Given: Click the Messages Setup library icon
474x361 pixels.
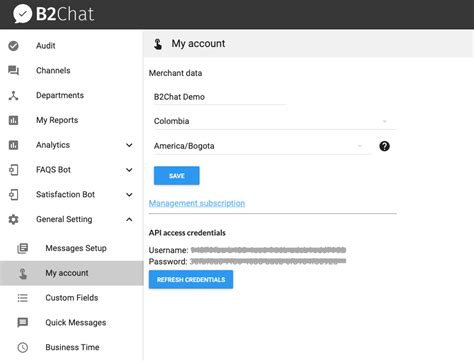Looking at the screenshot, I should (x=23, y=248).
